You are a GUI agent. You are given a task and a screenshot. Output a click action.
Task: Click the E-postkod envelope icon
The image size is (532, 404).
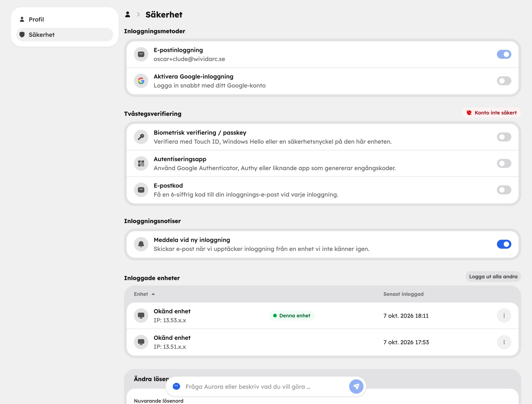(x=141, y=190)
